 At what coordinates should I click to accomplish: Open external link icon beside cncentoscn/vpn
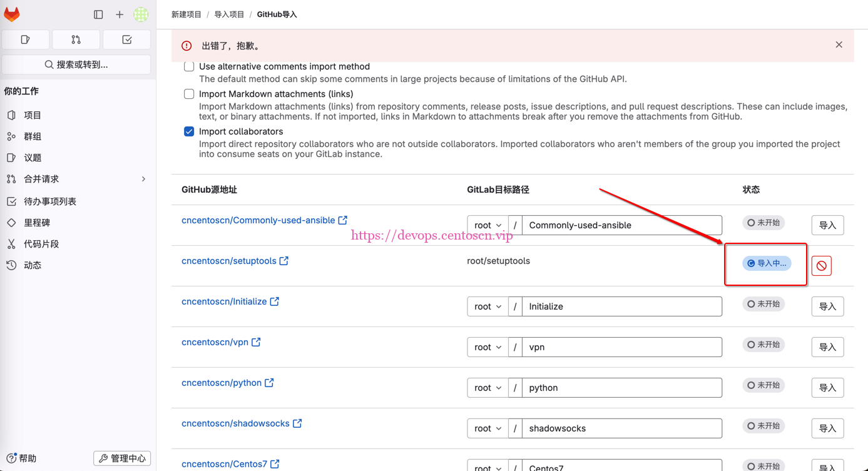pos(256,342)
